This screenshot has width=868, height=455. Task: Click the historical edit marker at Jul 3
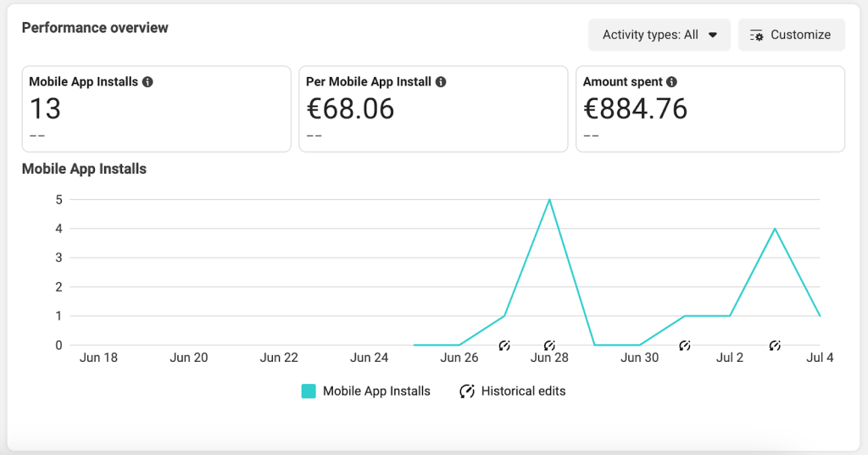(x=775, y=345)
